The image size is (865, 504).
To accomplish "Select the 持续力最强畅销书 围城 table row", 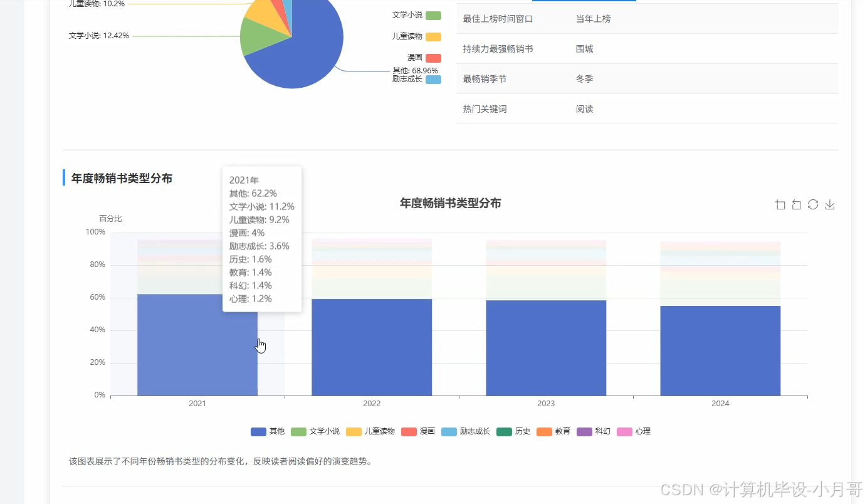I will pos(646,48).
